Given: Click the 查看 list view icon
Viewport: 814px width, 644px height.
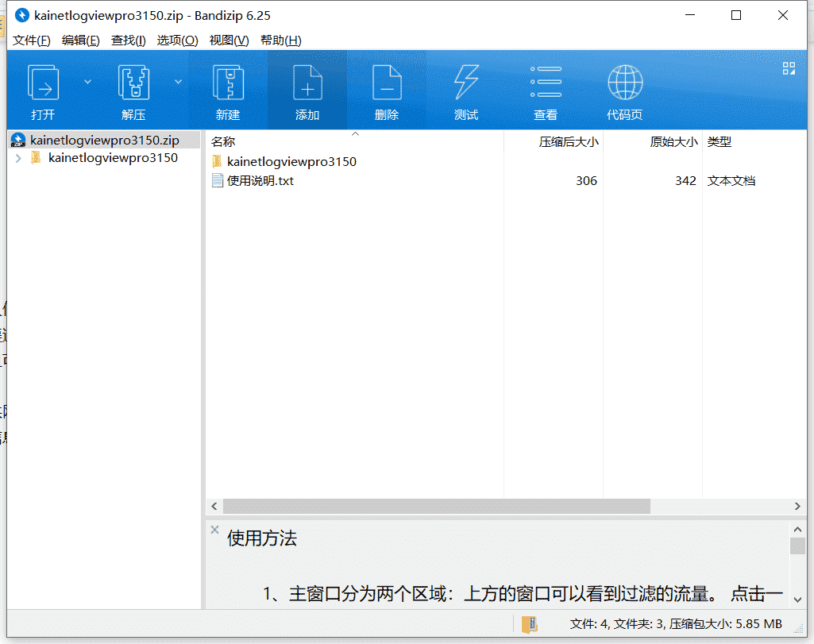Looking at the screenshot, I should click(x=546, y=82).
